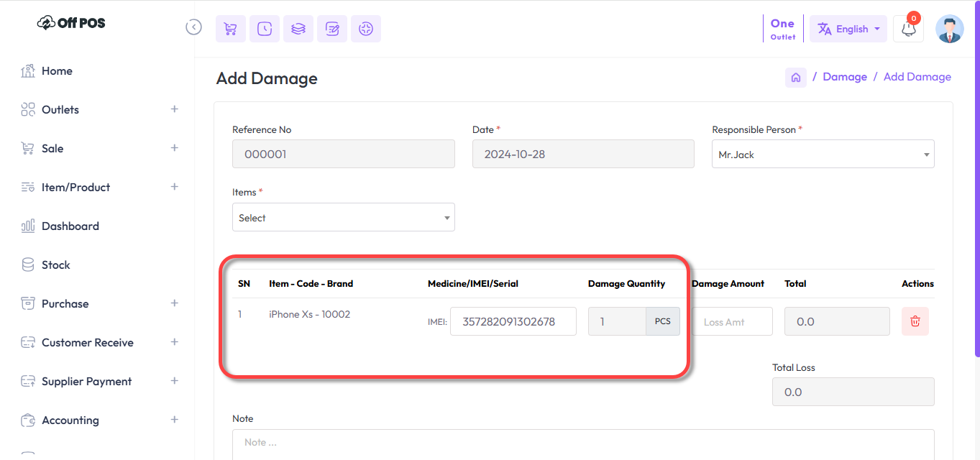Click the Loss Amt input field

[732, 321]
